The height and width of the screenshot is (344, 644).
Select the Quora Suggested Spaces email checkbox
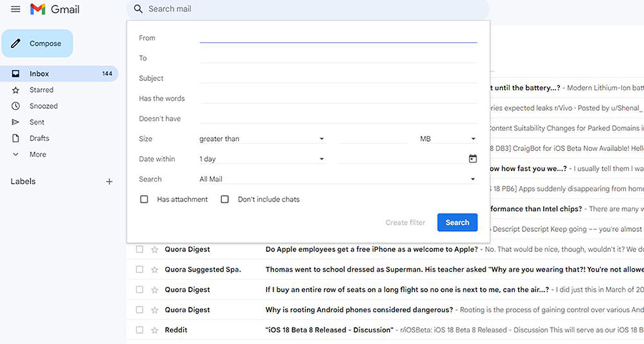click(139, 269)
